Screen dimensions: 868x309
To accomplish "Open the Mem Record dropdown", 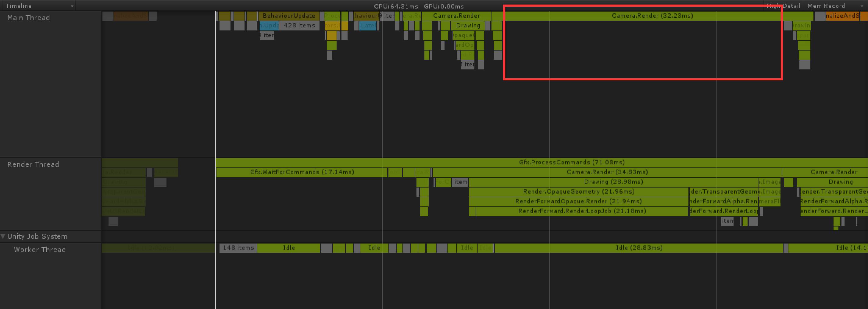I will tap(835, 6).
